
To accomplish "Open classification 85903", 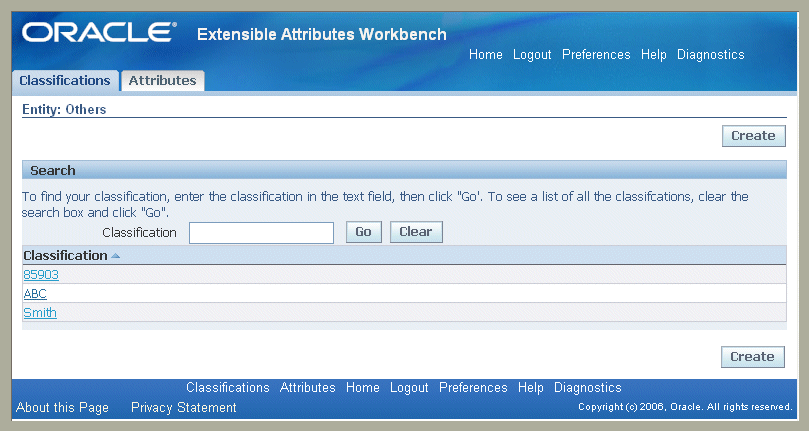I will [x=41, y=275].
